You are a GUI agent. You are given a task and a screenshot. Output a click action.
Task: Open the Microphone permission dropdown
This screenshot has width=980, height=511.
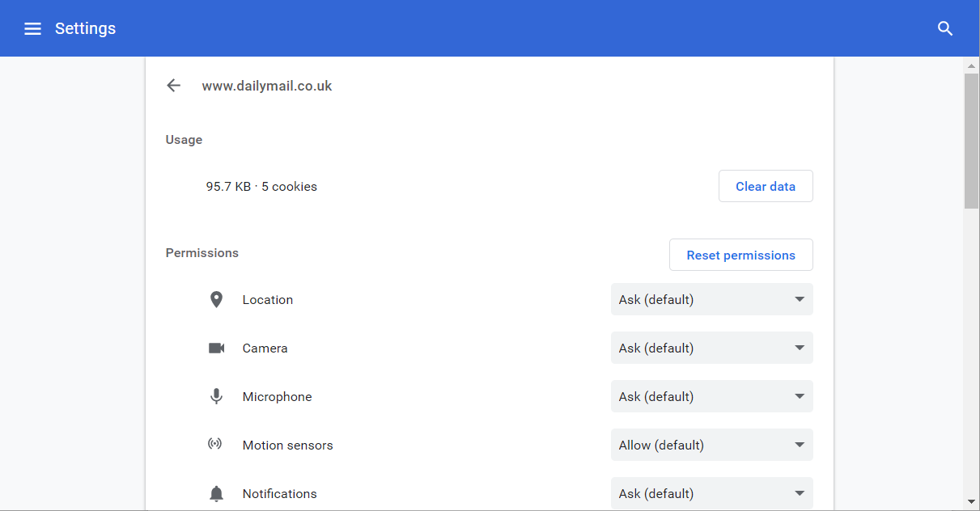pos(712,396)
